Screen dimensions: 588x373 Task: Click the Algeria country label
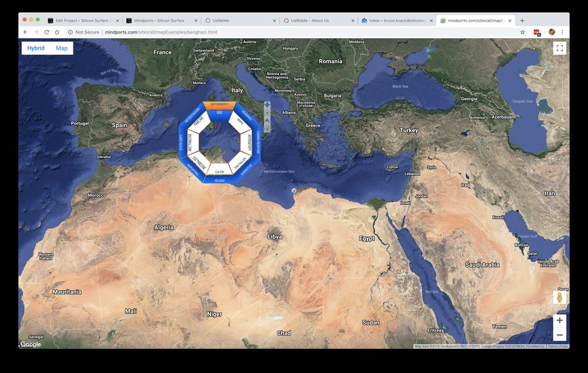[x=164, y=227]
